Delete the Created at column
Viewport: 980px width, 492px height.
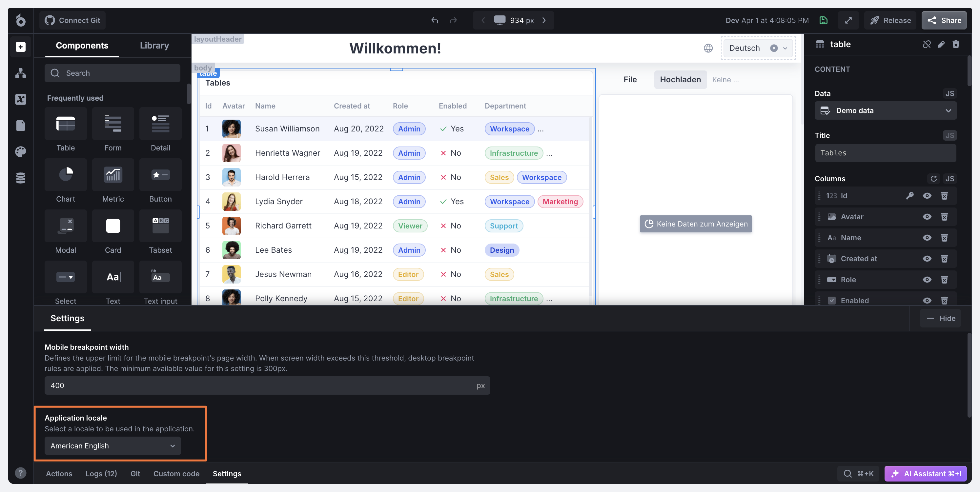[944, 259]
